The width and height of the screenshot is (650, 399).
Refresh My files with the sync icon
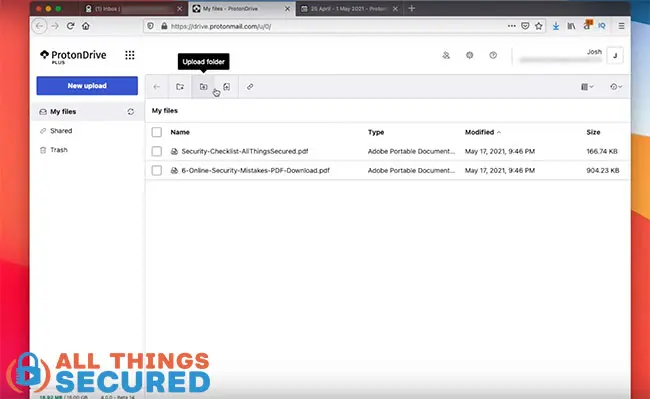[x=131, y=111]
